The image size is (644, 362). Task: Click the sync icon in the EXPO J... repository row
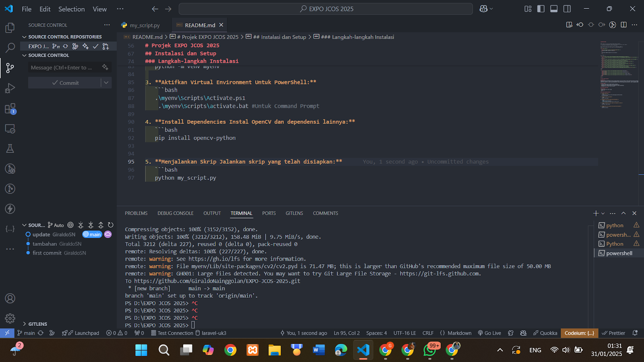(x=66, y=46)
